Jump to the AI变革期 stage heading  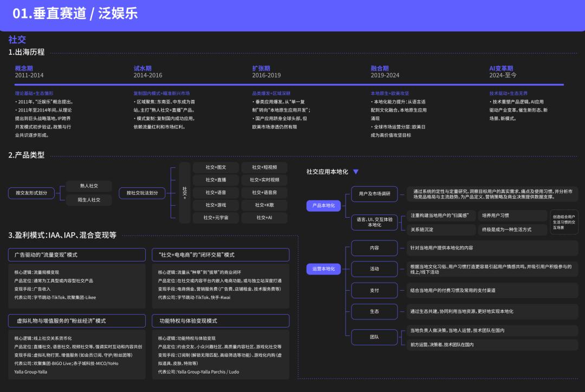point(501,68)
